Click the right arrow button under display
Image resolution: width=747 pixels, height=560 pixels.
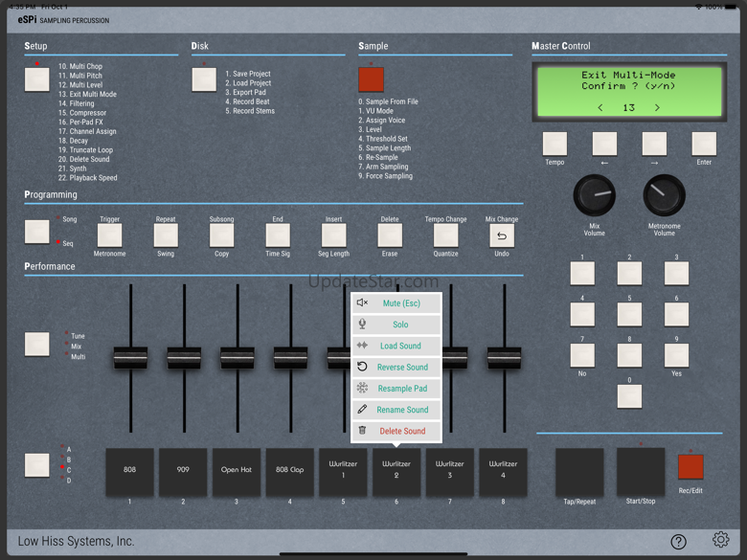(x=654, y=144)
